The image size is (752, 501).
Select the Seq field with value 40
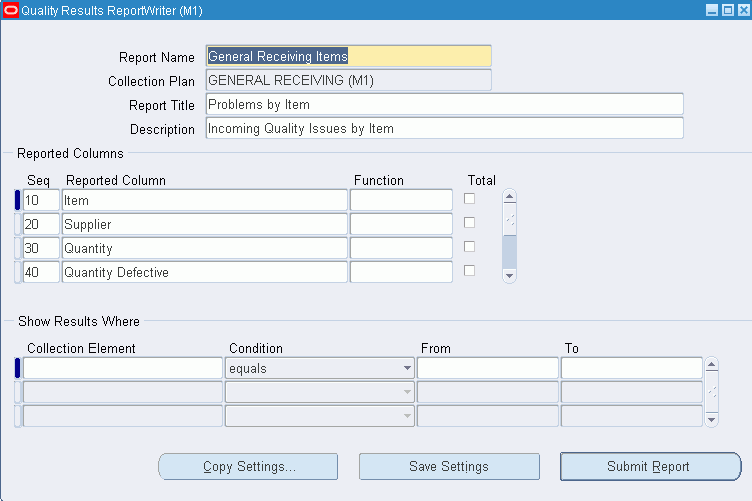pos(41,272)
